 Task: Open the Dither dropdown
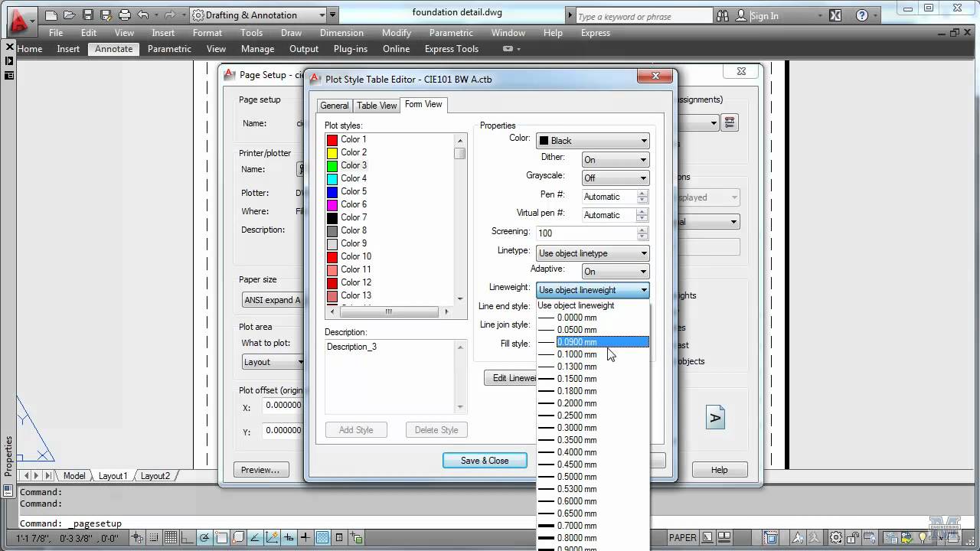coord(616,159)
